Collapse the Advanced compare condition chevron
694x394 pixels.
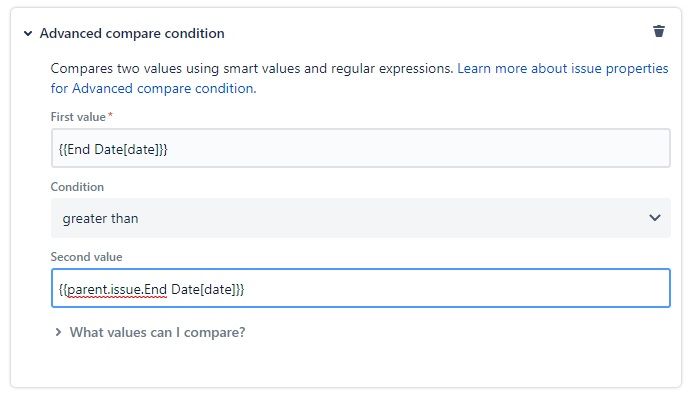pos(28,34)
